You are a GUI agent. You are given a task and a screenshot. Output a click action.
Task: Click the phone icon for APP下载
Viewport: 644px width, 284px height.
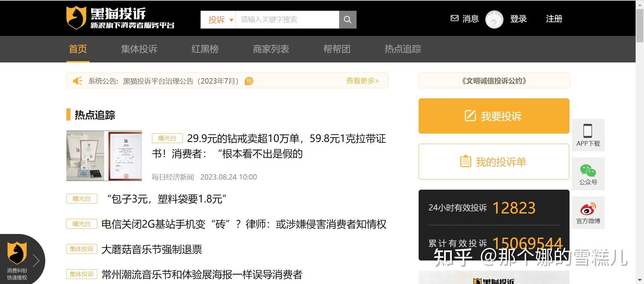(x=588, y=131)
